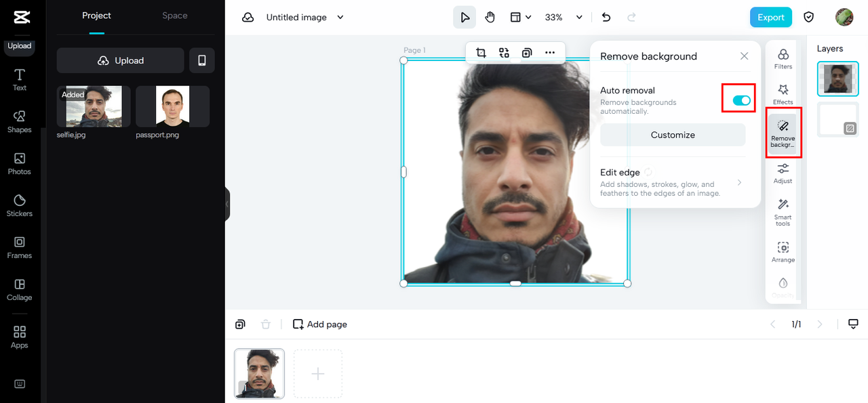Click the redo arrow icon

click(631, 18)
